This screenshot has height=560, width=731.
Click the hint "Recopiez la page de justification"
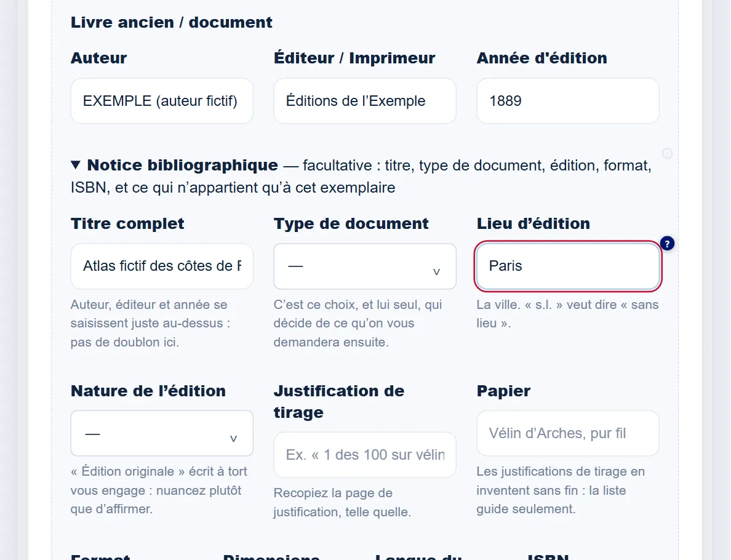pyautogui.click(x=342, y=502)
